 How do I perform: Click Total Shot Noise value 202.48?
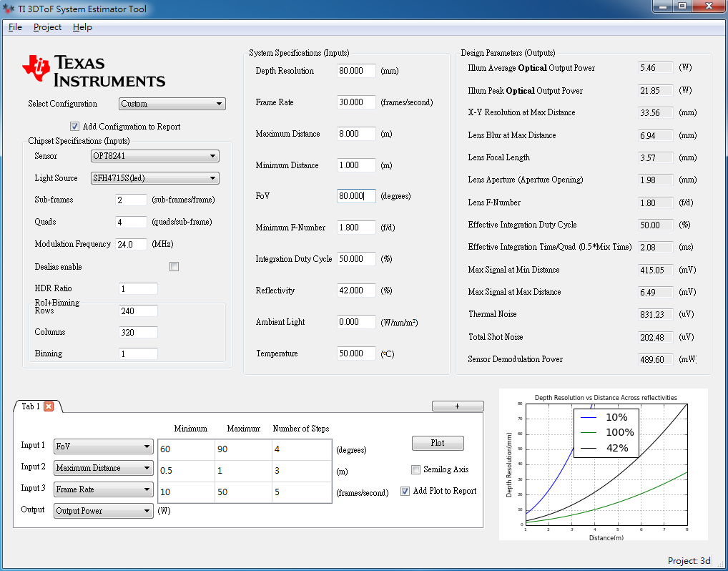point(656,337)
